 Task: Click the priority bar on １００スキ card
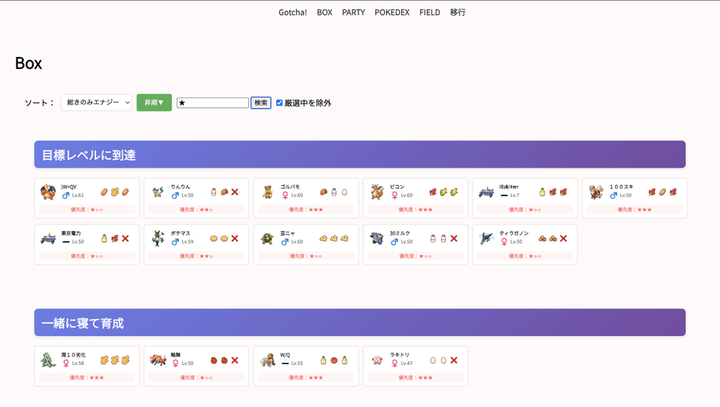pyautogui.click(x=635, y=209)
